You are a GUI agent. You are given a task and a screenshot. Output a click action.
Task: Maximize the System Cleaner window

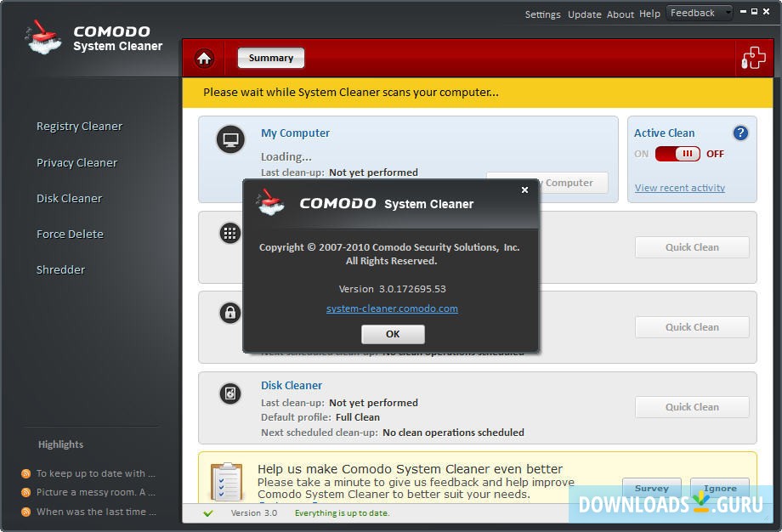point(755,11)
